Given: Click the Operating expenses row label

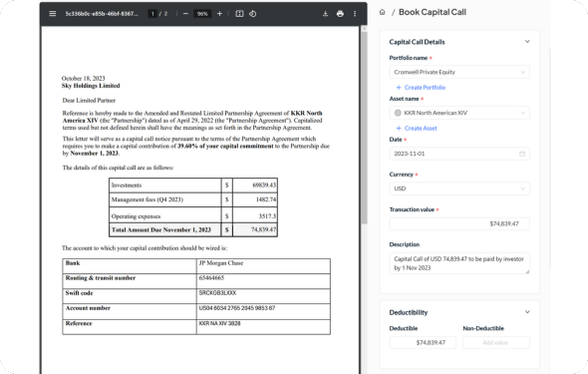Looking at the screenshot, I should click(136, 216).
